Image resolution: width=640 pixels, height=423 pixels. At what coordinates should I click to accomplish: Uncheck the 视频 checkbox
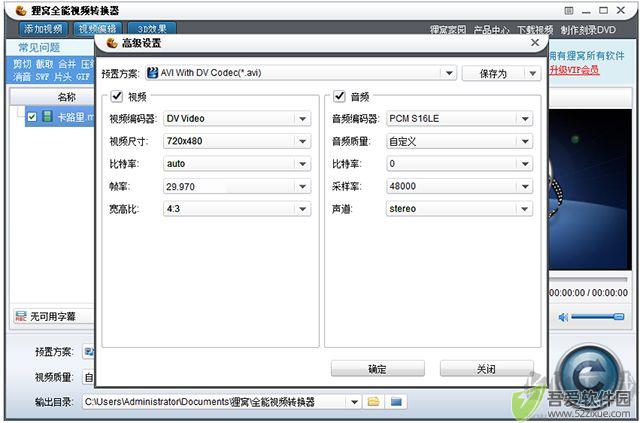[x=117, y=96]
